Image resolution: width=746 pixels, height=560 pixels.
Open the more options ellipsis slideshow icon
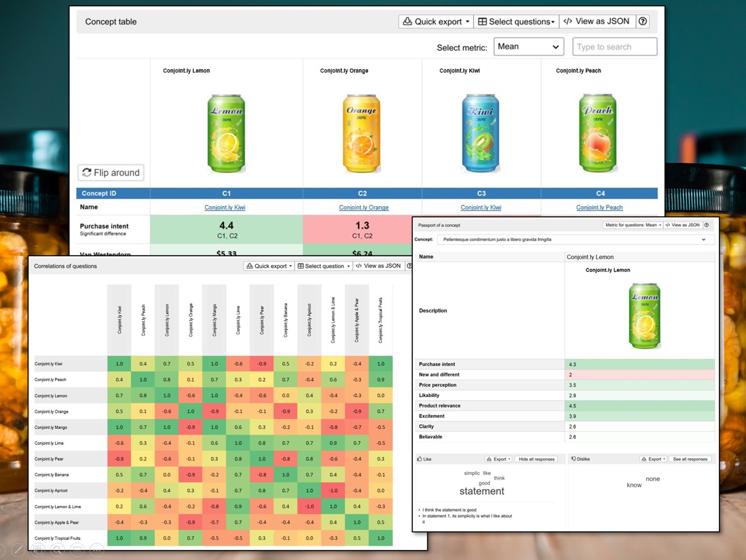tap(97, 550)
